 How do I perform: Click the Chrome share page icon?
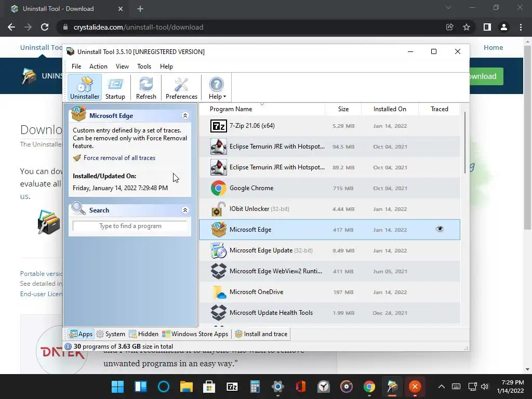tap(450, 27)
